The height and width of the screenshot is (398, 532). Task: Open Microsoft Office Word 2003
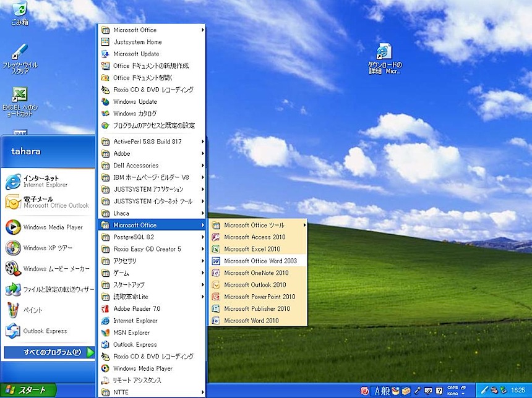[257, 261]
